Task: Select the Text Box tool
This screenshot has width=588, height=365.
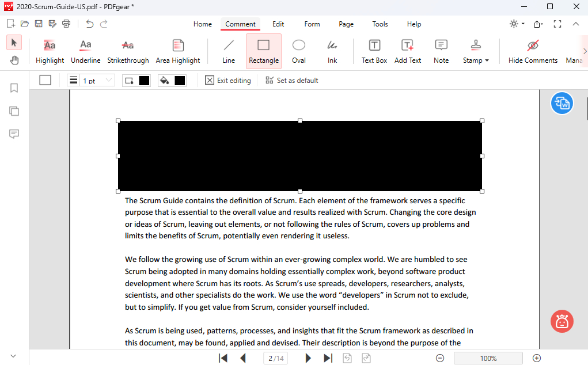Action: click(374, 51)
